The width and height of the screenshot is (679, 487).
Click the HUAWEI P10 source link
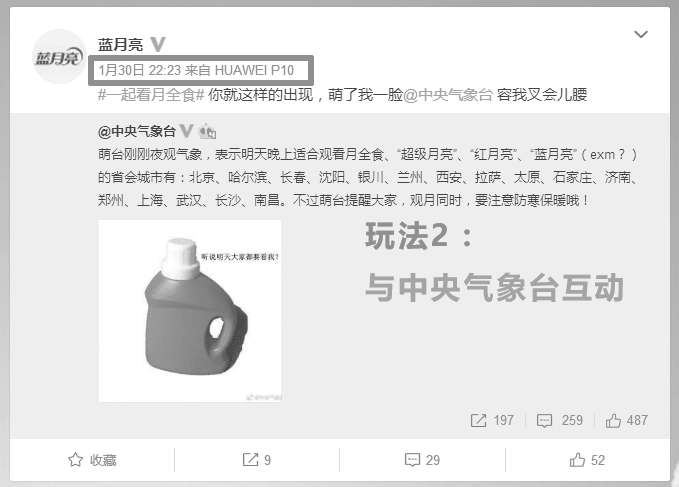(254, 70)
